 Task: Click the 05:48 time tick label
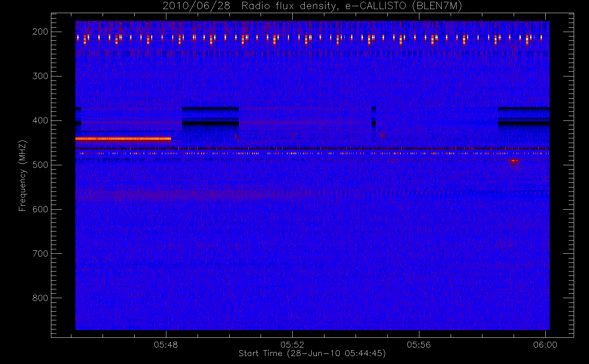pyautogui.click(x=166, y=345)
